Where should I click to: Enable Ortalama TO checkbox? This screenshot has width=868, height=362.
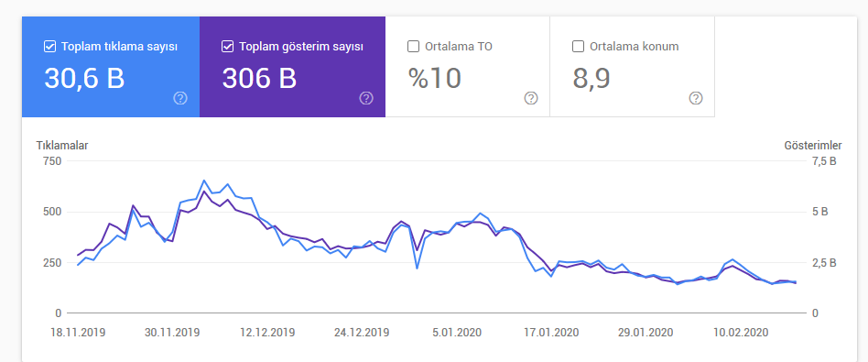coord(413,47)
